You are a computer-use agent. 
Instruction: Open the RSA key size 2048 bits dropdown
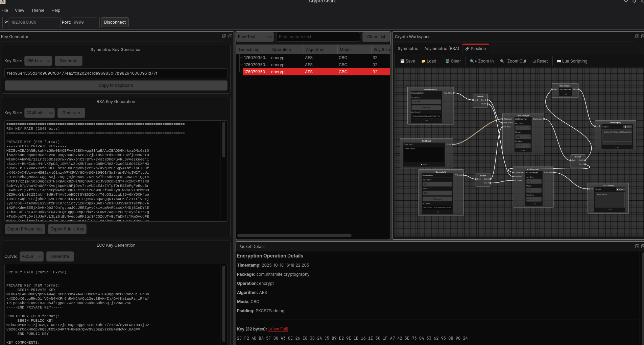tap(39, 113)
